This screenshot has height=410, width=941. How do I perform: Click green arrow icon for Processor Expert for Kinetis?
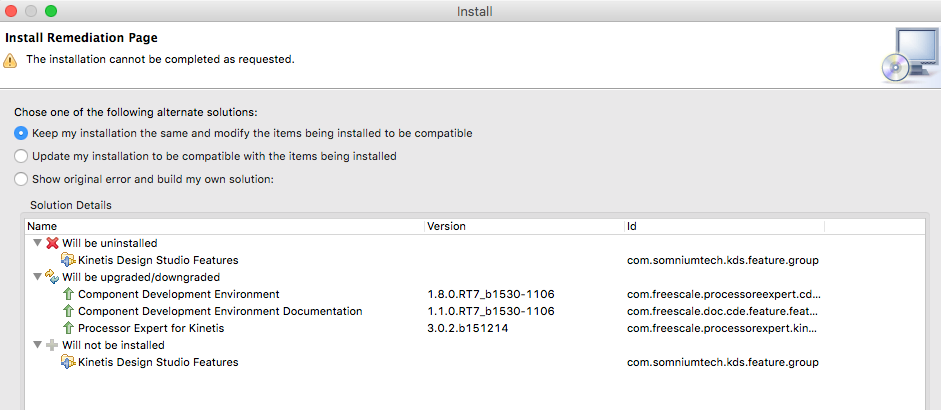click(x=68, y=328)
